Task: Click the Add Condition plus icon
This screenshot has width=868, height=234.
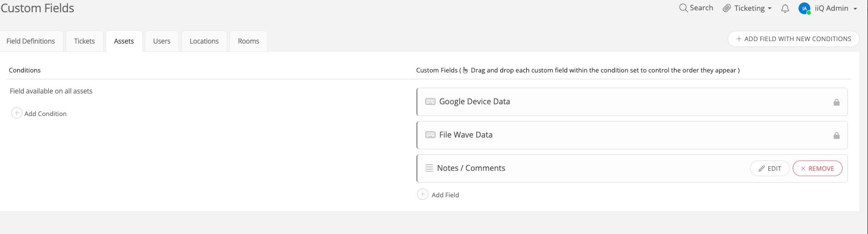Action: click(x=17, y=113)
